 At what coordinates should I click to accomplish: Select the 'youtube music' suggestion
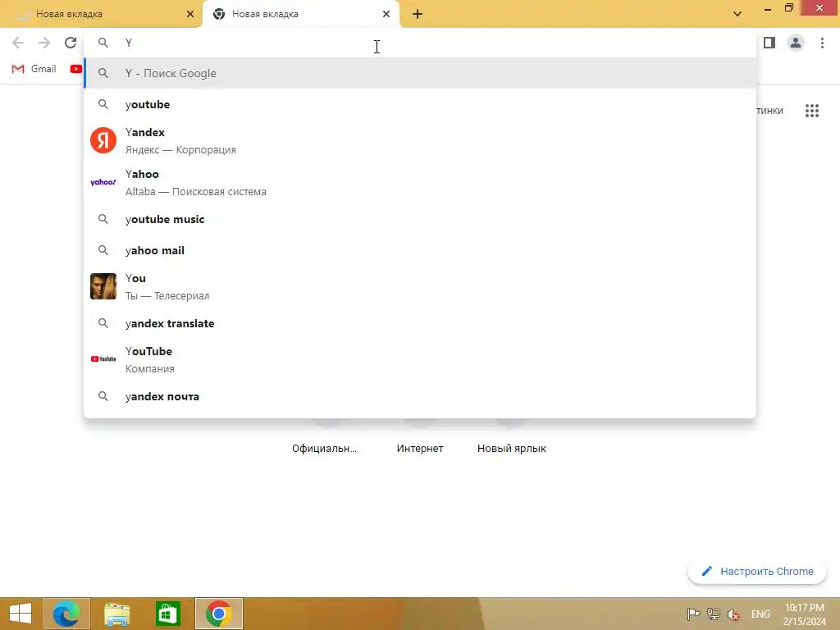(x=421, y=219)
